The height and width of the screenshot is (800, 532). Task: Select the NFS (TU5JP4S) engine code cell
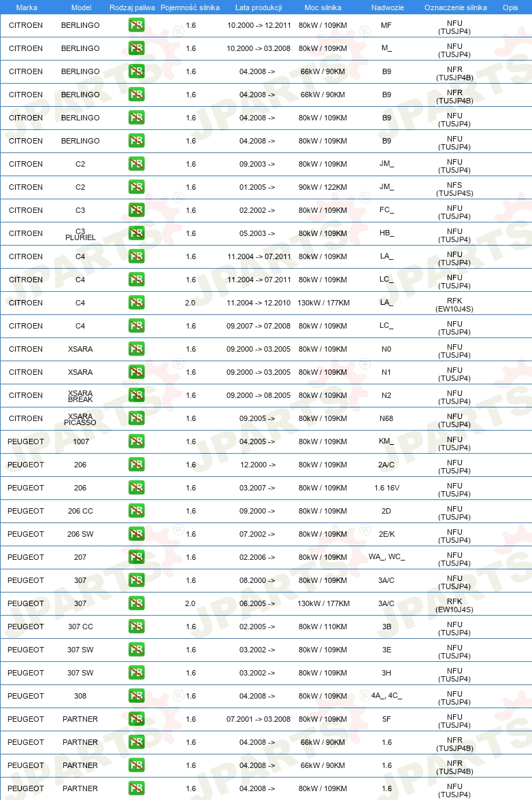coord(454,189)
